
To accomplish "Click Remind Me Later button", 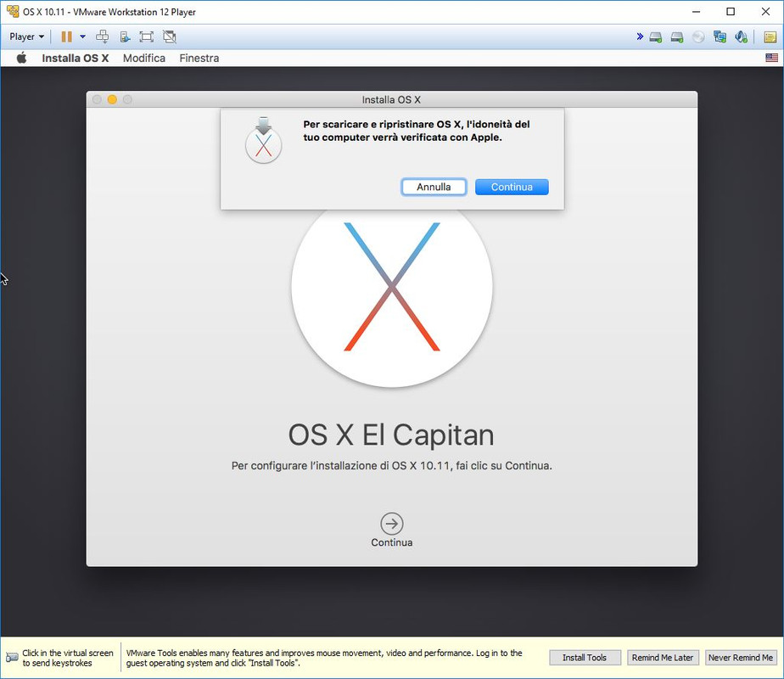I will pos(663,658).
